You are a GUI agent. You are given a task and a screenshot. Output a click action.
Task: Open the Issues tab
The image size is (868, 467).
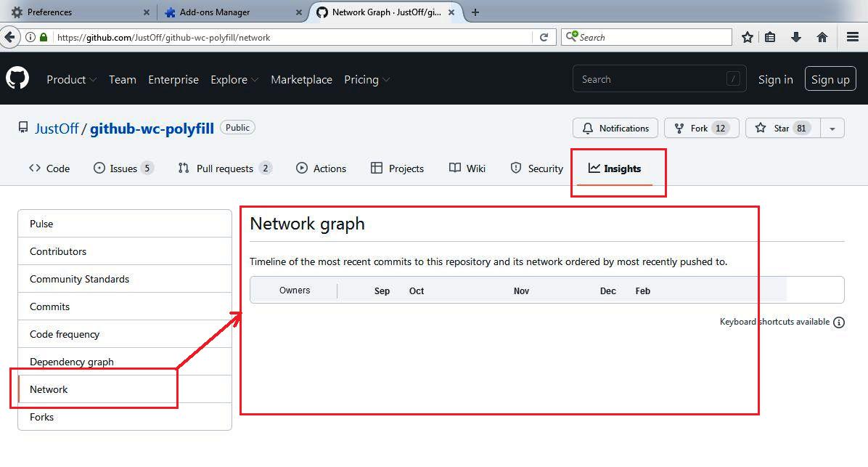123,168
